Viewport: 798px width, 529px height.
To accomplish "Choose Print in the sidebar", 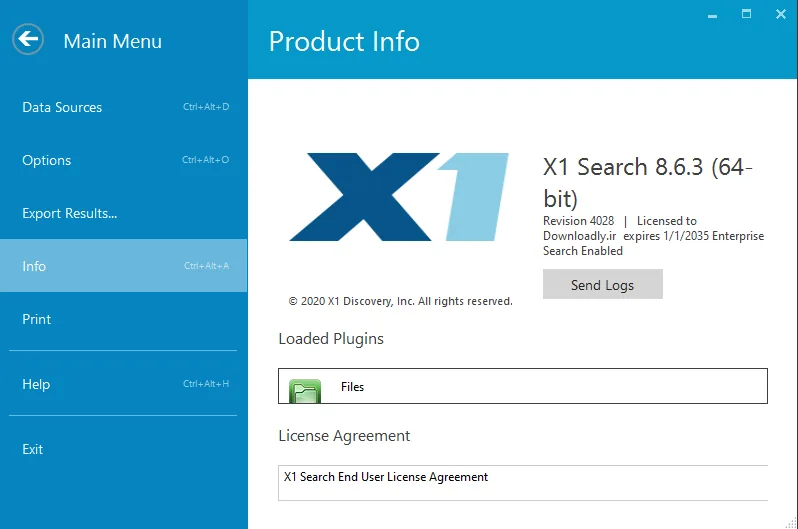I will click(124, 319).
